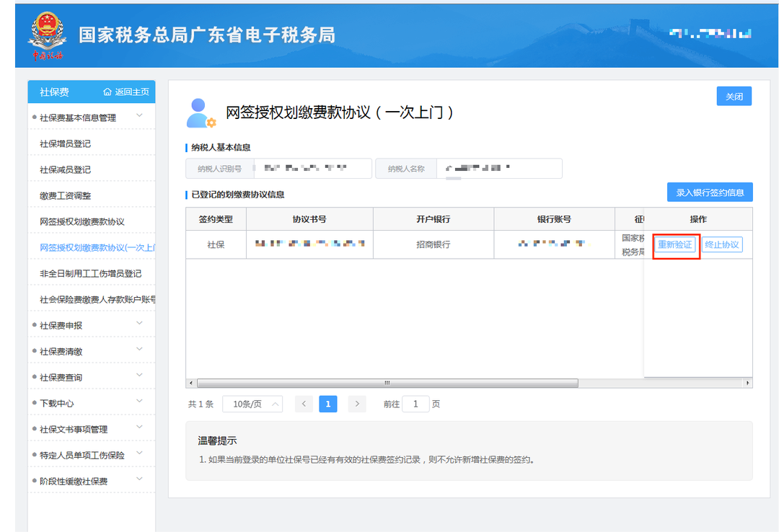
Task: Click the 社保 cell in the table
Action: tap(216, 244)
